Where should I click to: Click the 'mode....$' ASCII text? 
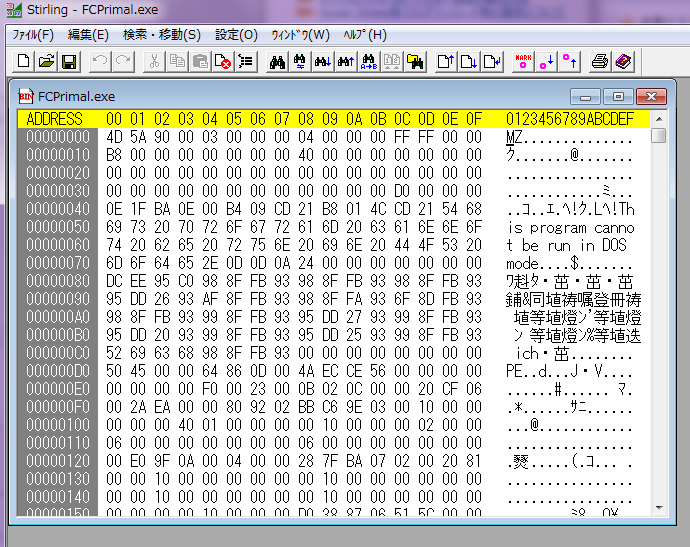(x=543, y=264)
